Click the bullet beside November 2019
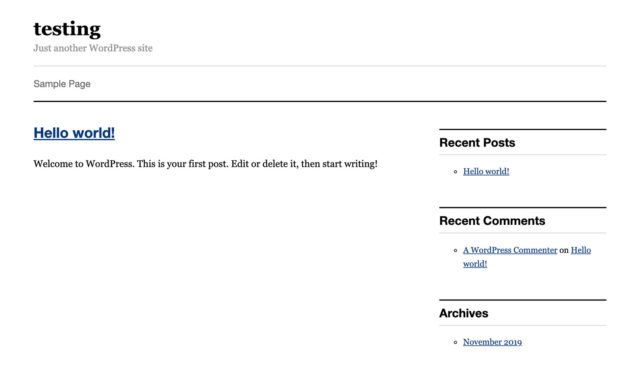The width and height of the screenshot is (640, 367). (456, 343)
